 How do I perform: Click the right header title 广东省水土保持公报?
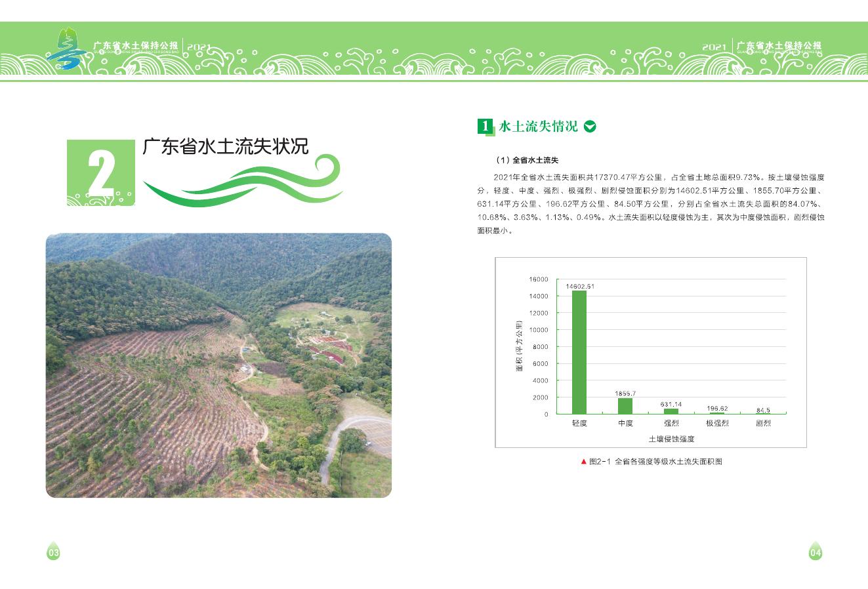point(779,46)
